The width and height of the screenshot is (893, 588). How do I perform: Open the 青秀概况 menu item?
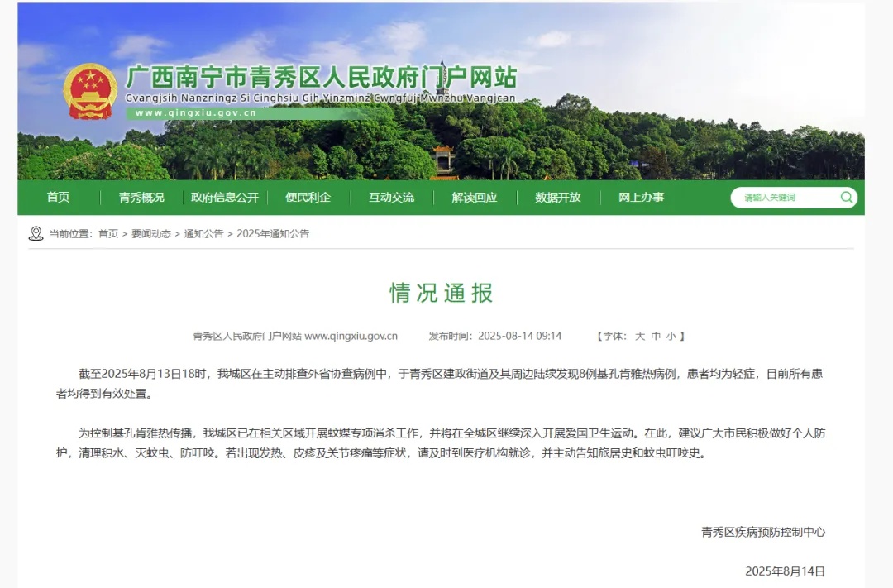141,198
